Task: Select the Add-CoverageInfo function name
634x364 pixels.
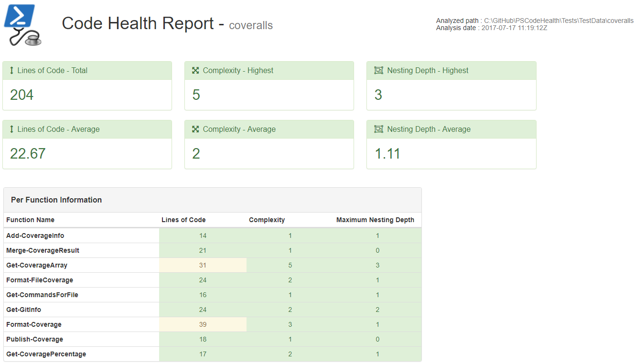Action: [x=35, y=236]
